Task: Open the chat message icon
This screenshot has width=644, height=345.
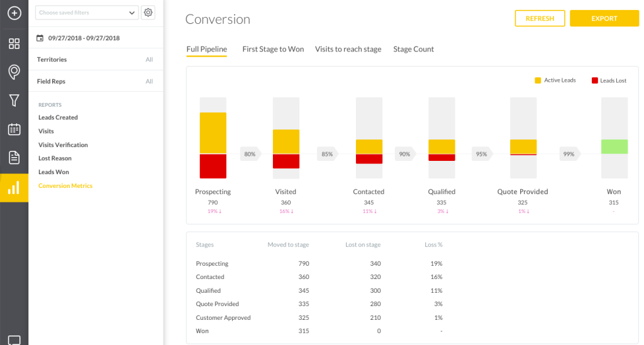Action: [x=14, y=340]
